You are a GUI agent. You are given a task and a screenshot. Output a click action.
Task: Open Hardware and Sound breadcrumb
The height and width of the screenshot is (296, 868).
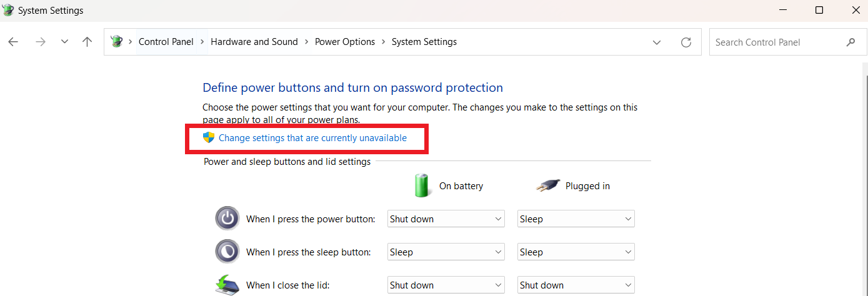pos(254,42)
